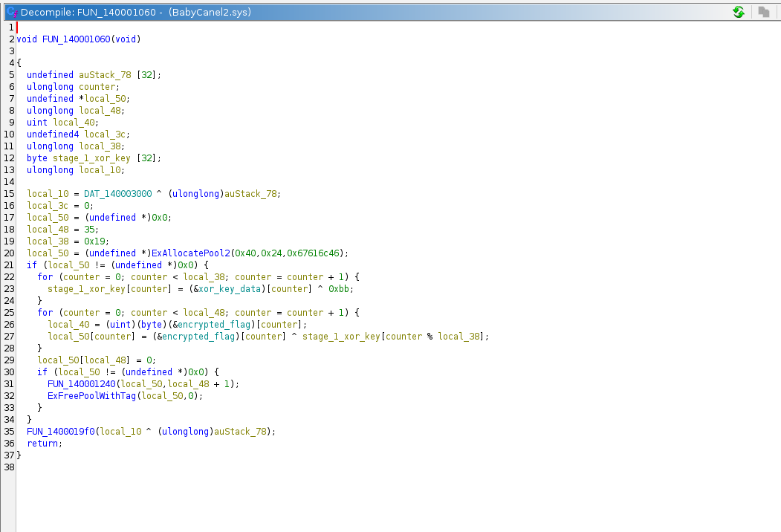Click encrypted_flag on line 27

click(x=198, y=337)
